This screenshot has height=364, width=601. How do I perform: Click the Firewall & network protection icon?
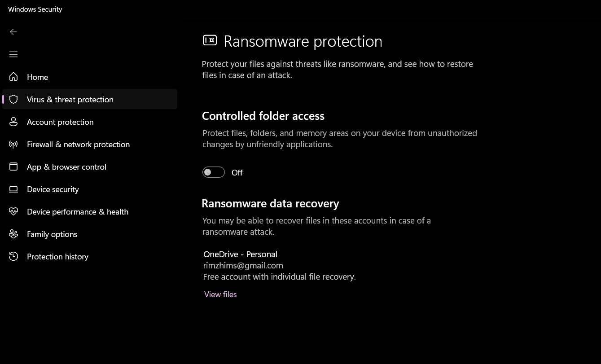[13, 144]
